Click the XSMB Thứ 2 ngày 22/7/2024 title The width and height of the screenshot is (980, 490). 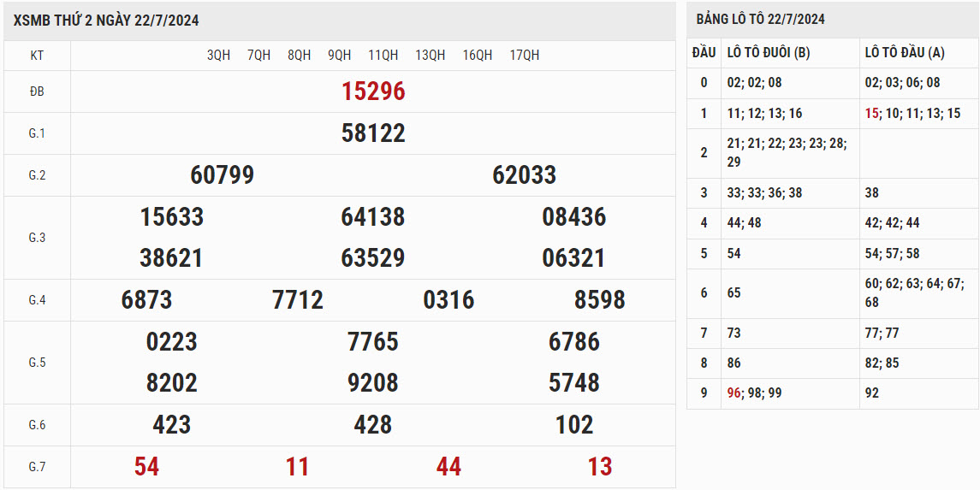coord(106,21)
